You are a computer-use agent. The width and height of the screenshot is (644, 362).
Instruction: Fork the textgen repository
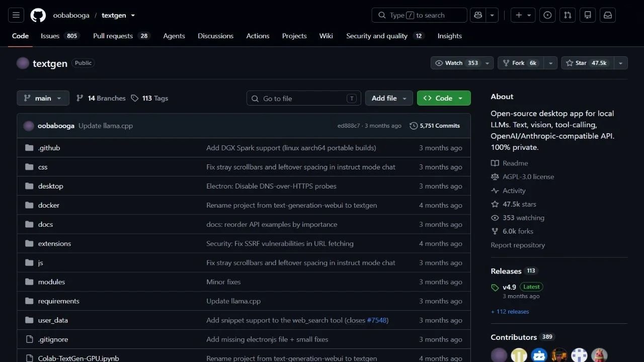(521, 63)
